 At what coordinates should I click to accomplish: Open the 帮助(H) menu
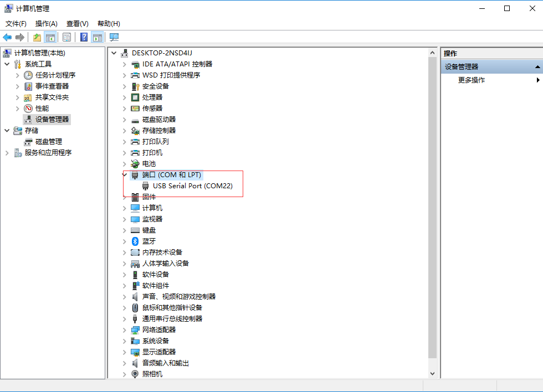(109, 23)
